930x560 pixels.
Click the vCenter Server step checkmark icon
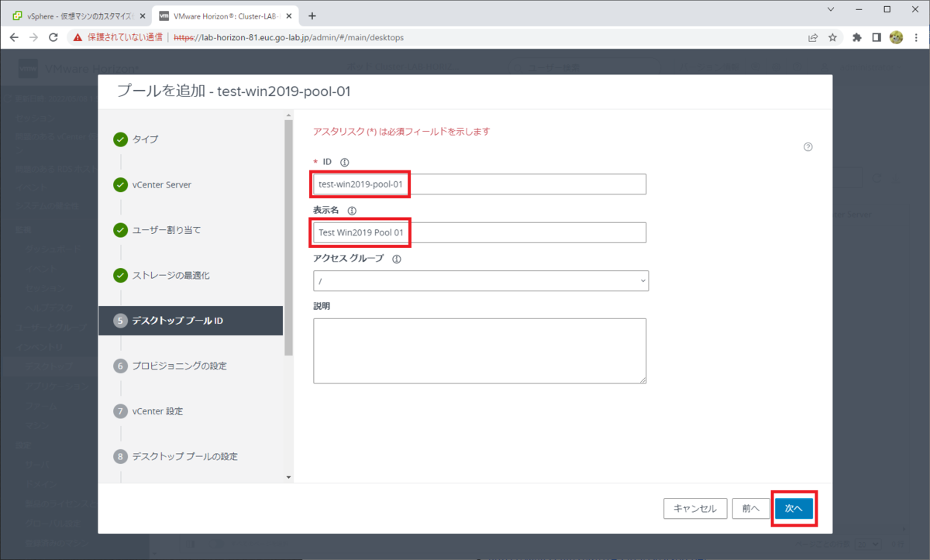click(120, 185)
